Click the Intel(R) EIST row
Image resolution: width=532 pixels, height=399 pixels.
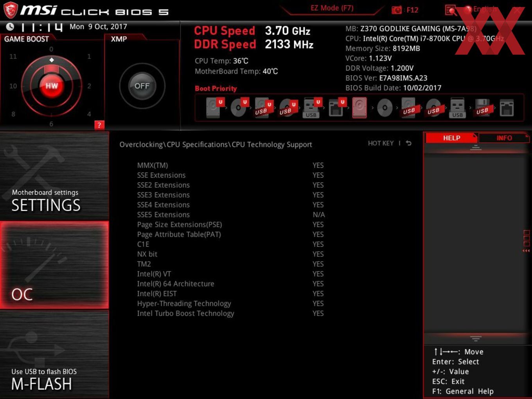(x=231, y=293)
